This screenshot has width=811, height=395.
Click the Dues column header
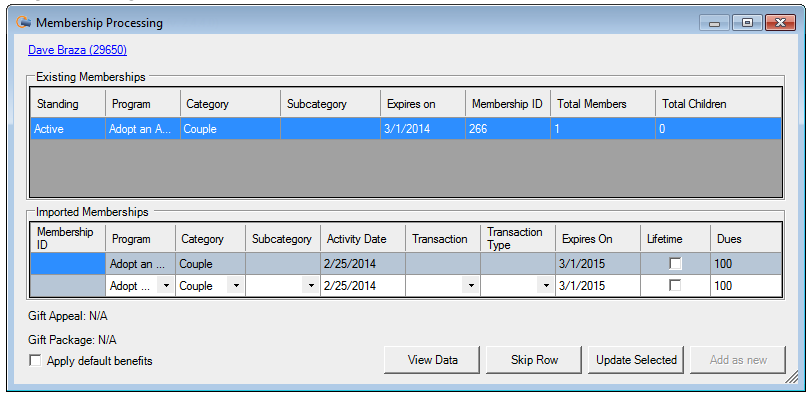[x=746, y=238]
